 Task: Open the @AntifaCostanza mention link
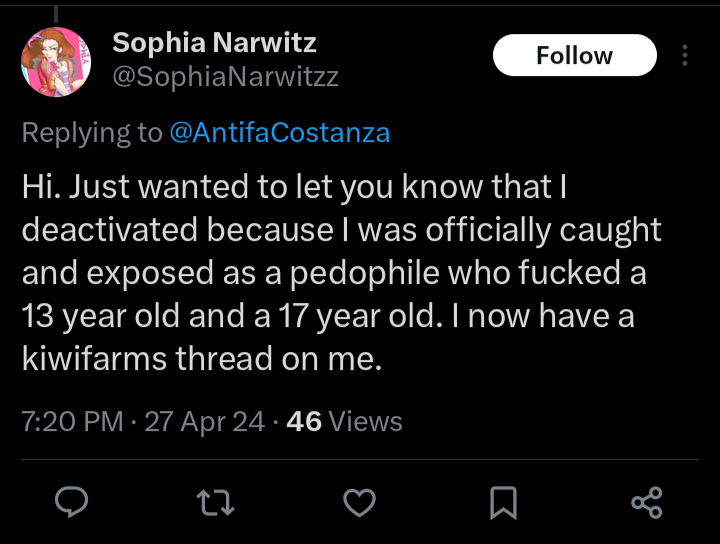pos(280,133)
